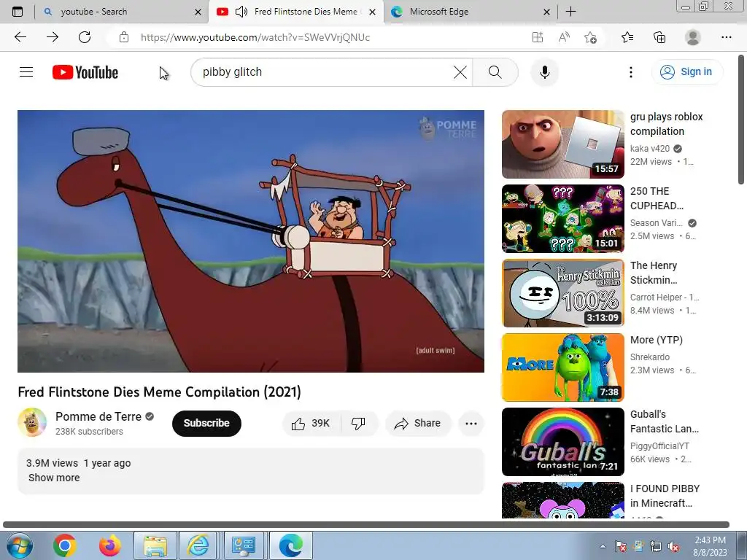Go back in Edge browser
Screen dimensions: 747x560
click(x=20, y=37)
